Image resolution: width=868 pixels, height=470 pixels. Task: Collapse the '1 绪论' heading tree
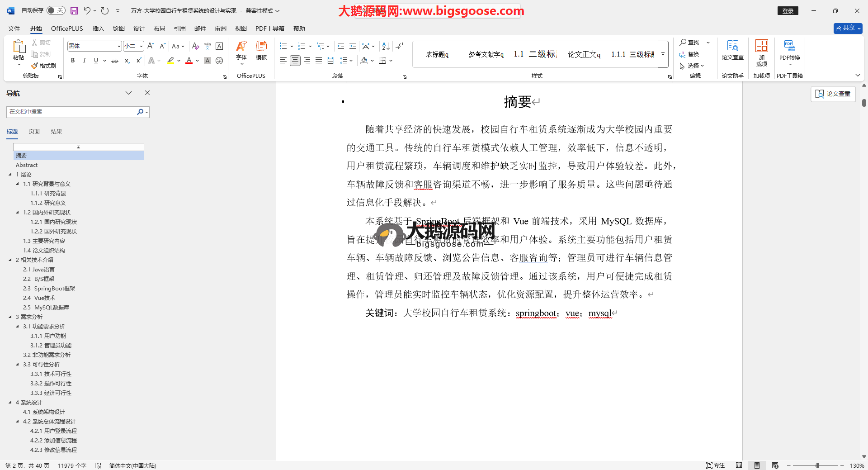click(10, 175)
